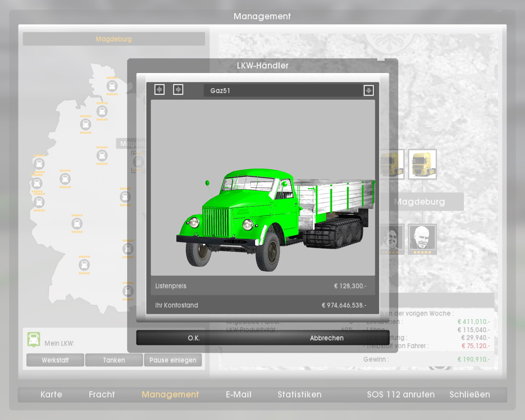Select the Magdeburg garage marker under the map tooltip
The width and height of the screenshot is (525, 420).
tap(139, 162)
